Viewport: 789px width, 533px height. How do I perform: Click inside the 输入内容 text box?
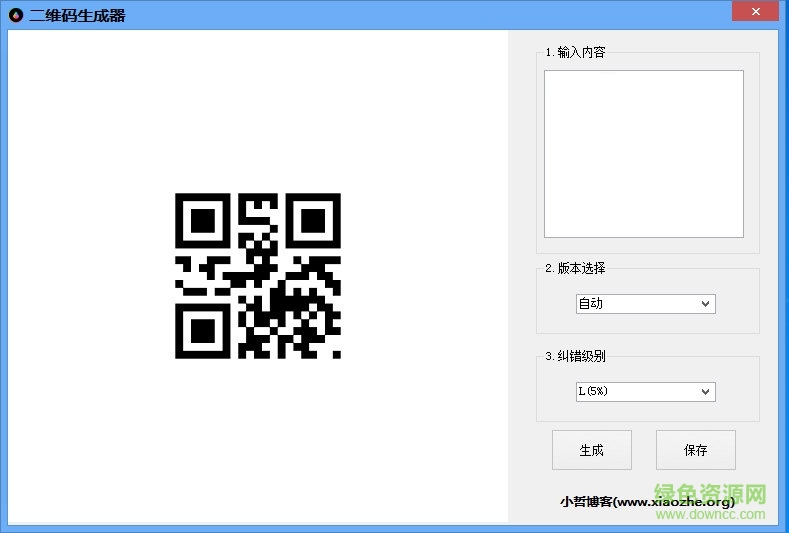[644, 154]
